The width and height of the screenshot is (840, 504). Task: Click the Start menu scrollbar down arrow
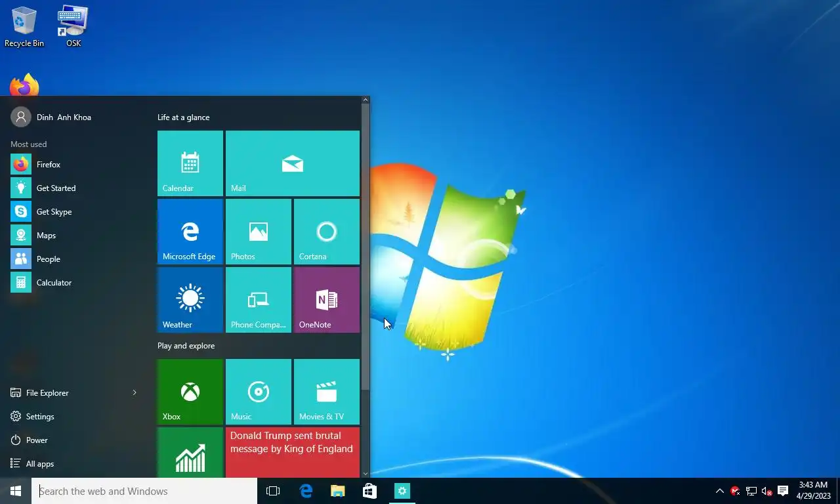366,473
